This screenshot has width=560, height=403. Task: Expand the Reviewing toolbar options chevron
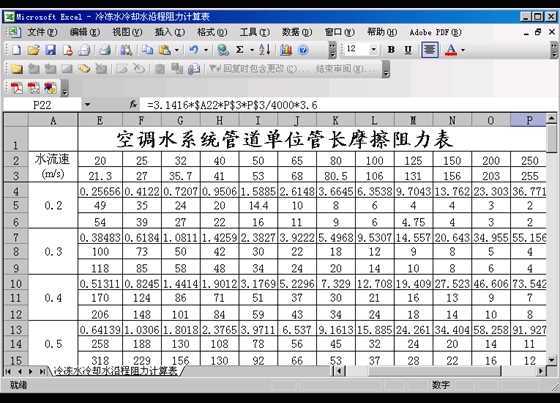click(x=386, y=69)
